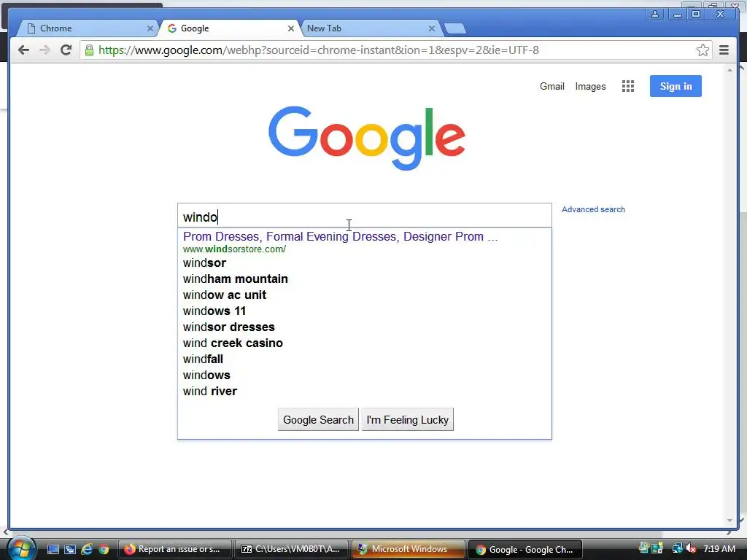Close the New Tab tab
The height and width of the screenshot is (560, 747).
[x=432, y=28]
